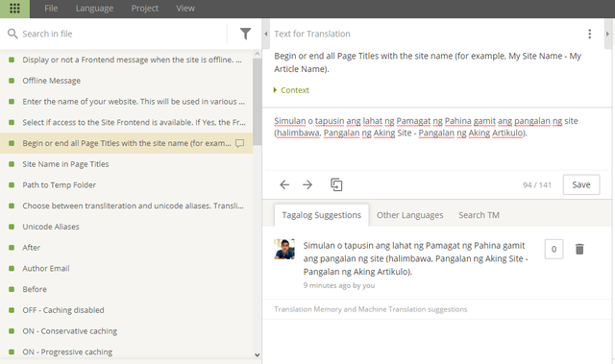Open the apps grid menu icon
The height and width of the screenshot is (364, 615).
tap(14, 9)
